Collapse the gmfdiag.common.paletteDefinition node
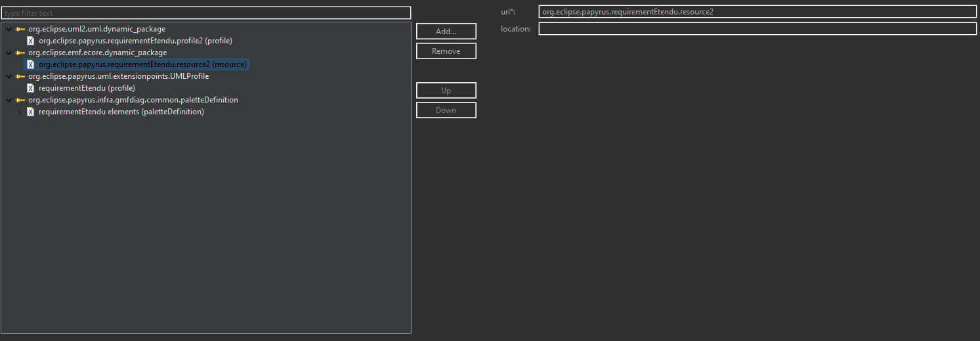Image resolution: width=980 pixels, height=341 pixels. pyautogui.click(x=9, y=100)
